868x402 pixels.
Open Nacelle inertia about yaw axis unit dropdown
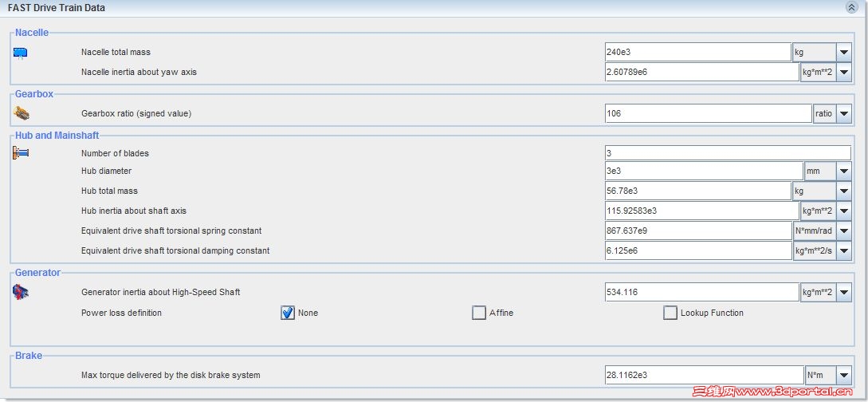[843, 72]
